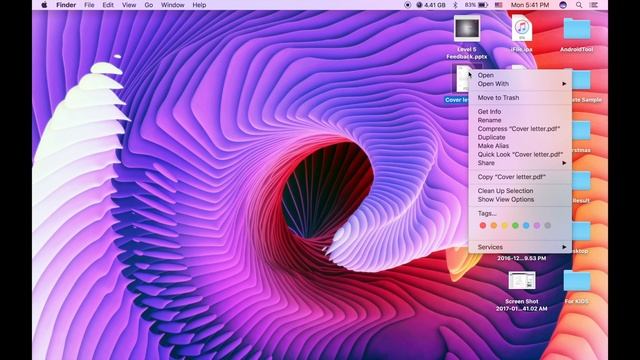640x360 pixels.
Task: Expand the Share submenu
Action: click(520, 163)
